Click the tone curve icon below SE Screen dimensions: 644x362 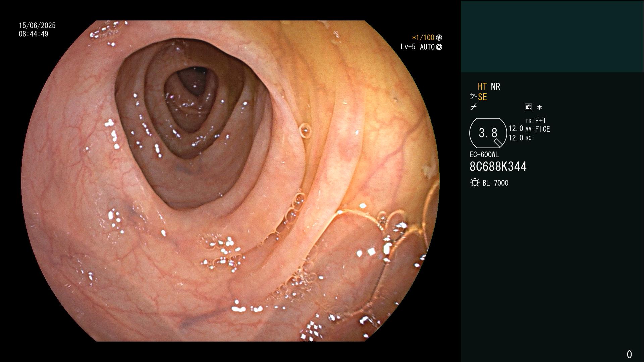pyautogui.click(x=474, y=107)
